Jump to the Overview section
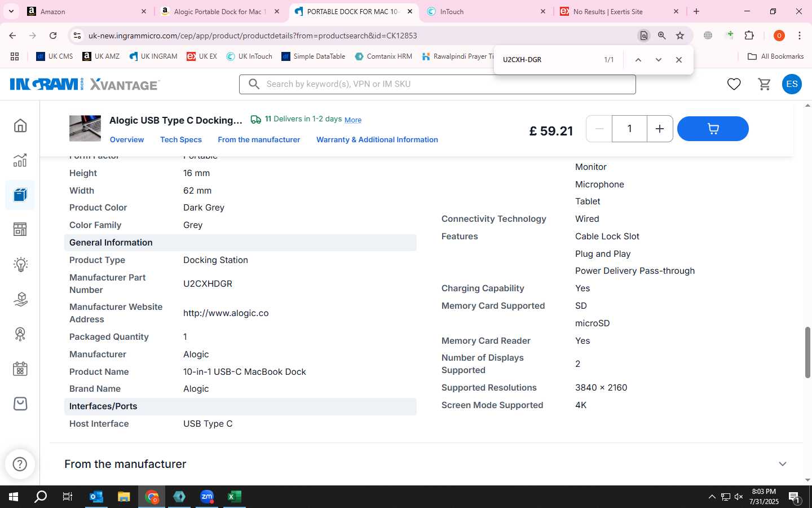The image size is (812, 508). coord(127,139)
